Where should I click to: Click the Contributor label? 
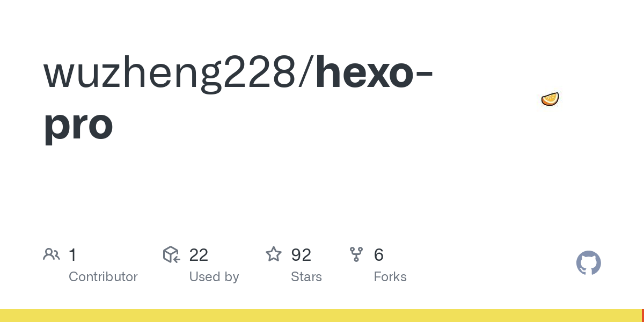(103, 277)
